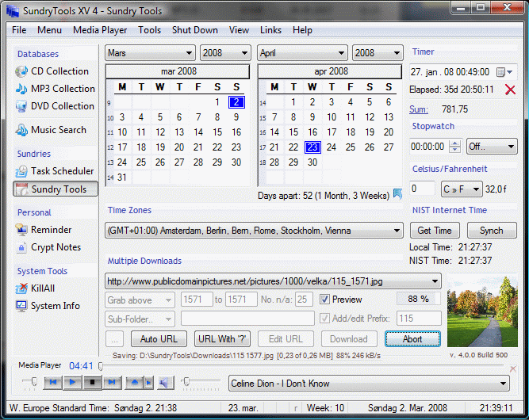Click the stopwatch time spinner arrows

coord(455,147)
